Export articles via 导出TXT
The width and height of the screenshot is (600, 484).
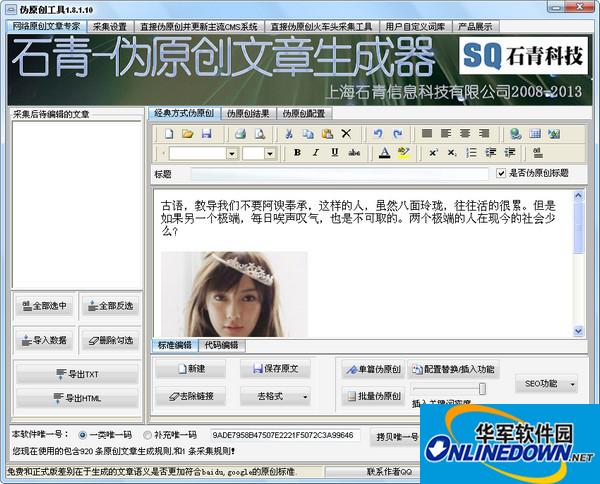[x=77, y=374]
